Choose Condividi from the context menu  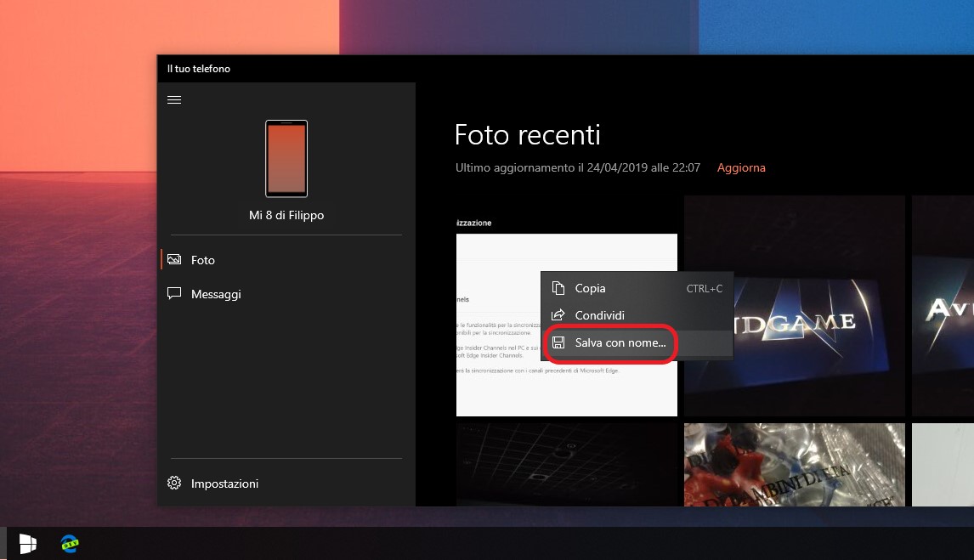tap(637, 315)
